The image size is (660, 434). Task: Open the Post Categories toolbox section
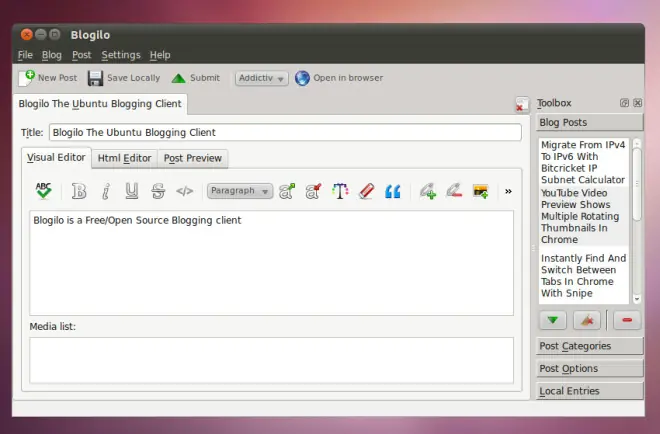[x=590, y=346]
